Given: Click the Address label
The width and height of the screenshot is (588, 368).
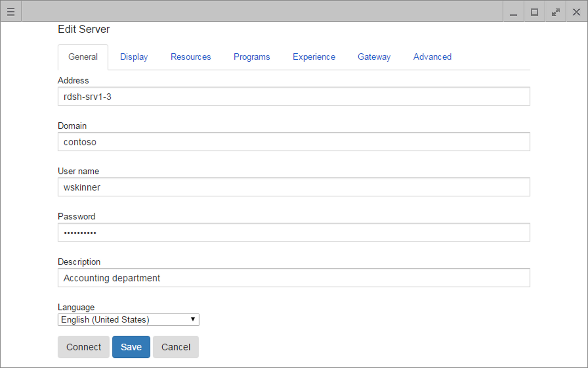Looking at the screenshot, I should pos(73,80).
